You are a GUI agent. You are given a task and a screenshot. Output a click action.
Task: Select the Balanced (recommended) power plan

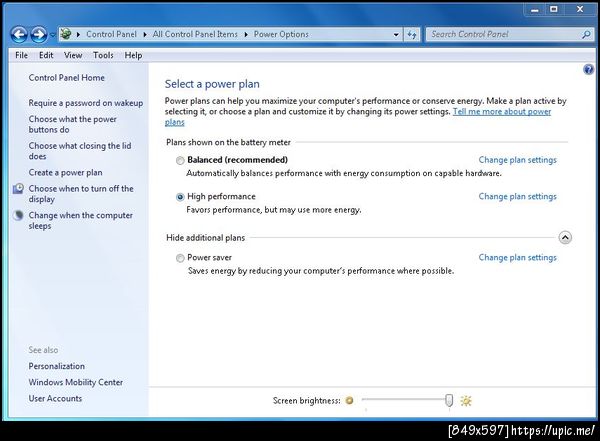pos(180,160)
